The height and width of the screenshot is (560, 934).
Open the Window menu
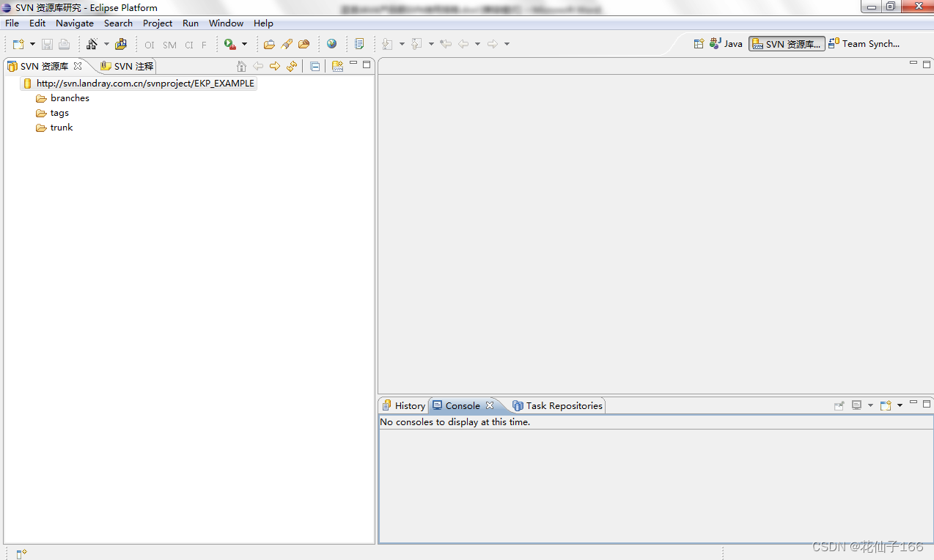(x=226, y=23)
